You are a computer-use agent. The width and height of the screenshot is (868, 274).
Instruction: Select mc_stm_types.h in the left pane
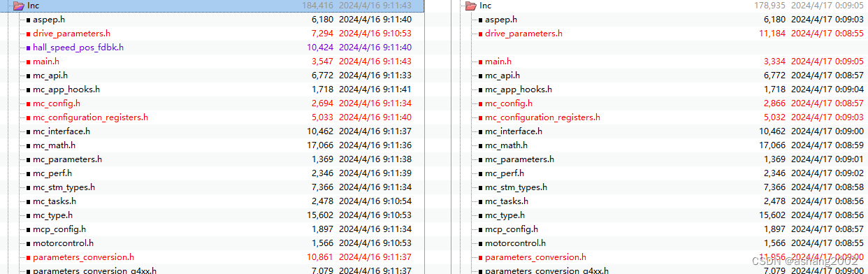[x=64, y=187]
